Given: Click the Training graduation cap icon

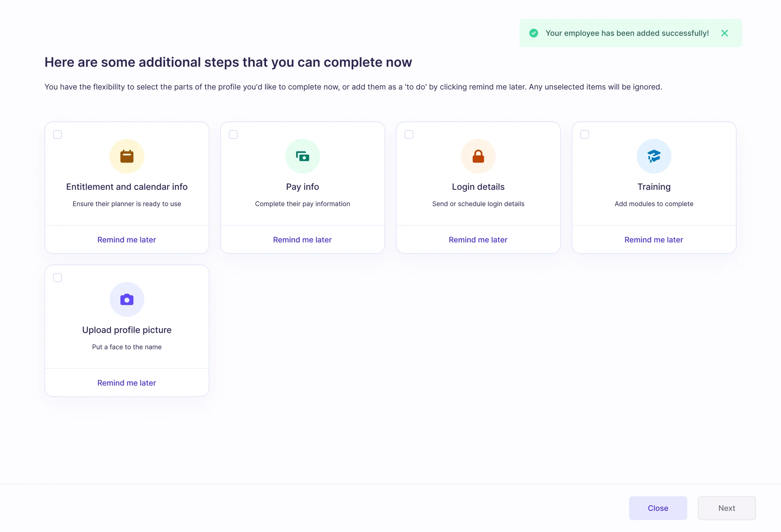Looking at the screenshot, I should click(654, 156).
